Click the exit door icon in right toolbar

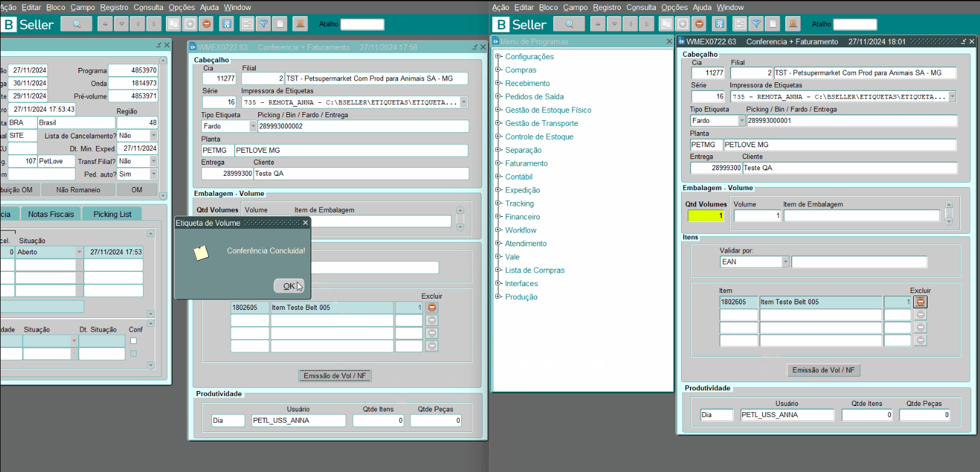coord(793,24)
